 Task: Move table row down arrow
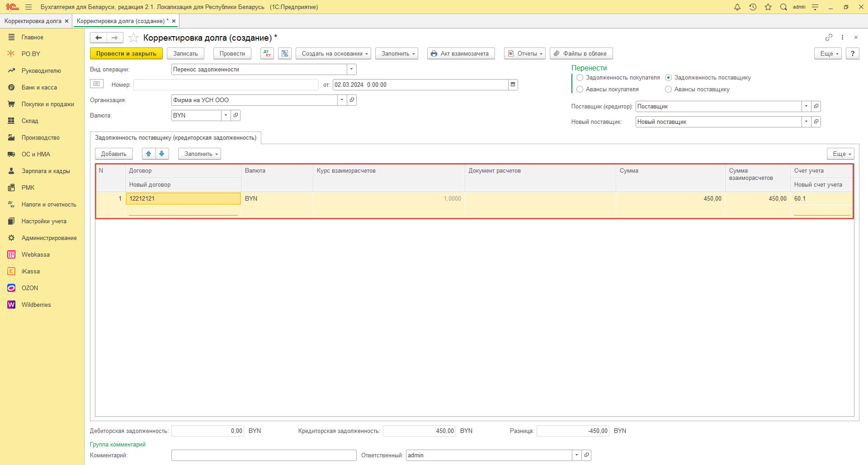tap(162, 154)
